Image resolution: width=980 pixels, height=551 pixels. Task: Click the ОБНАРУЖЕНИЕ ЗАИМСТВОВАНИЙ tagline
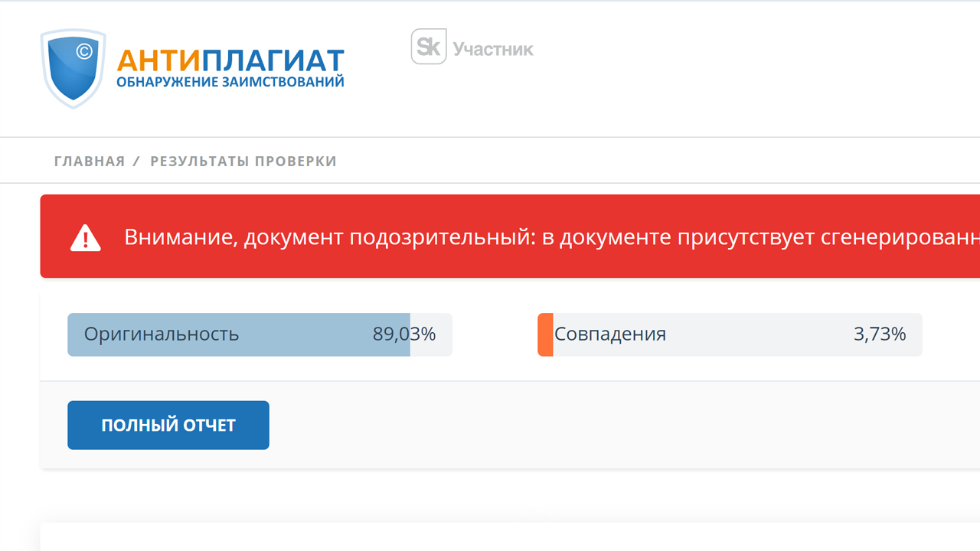230,82
